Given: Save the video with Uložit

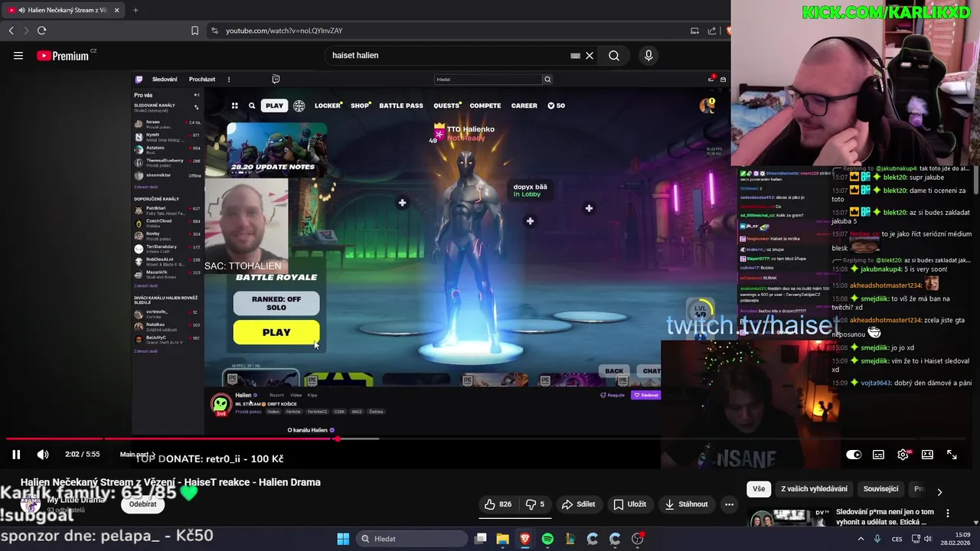Looking at the screenshot, I should [630, 504].
